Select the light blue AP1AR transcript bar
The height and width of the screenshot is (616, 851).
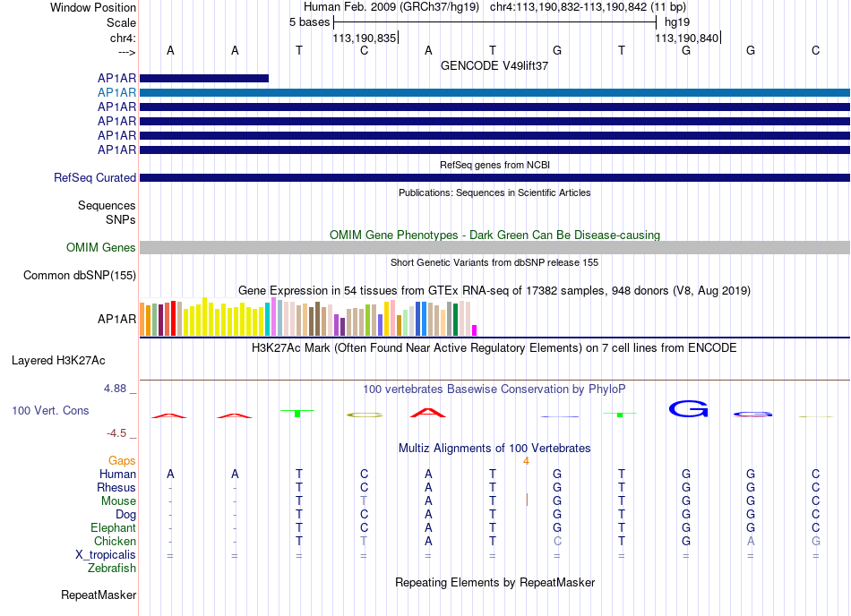coord(495,93)
